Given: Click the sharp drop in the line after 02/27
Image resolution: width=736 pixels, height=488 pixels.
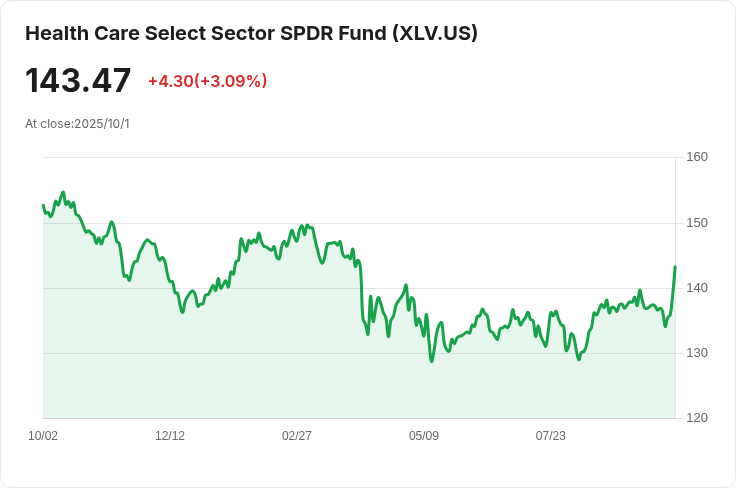Looking at the screenshot, I should pyautogui.click(x=361, y=291).
